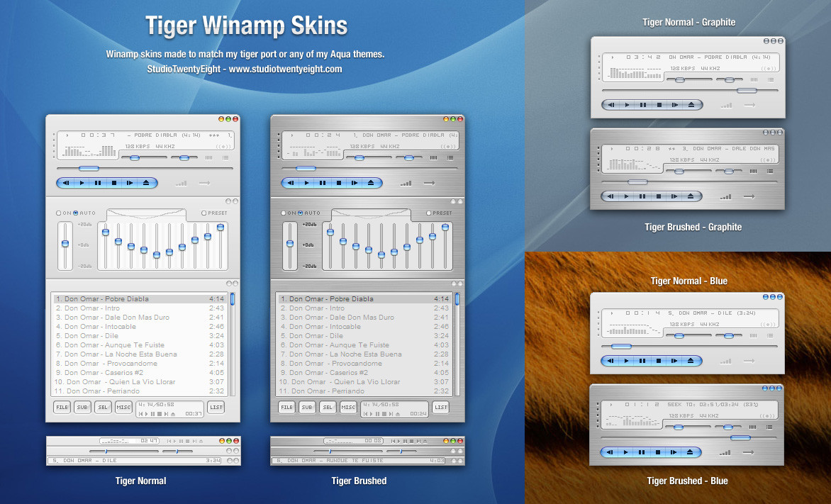Click Play button in Tiger Brushed player
Viewport: 831px width, 504px height.
click(x=306, y=183)
